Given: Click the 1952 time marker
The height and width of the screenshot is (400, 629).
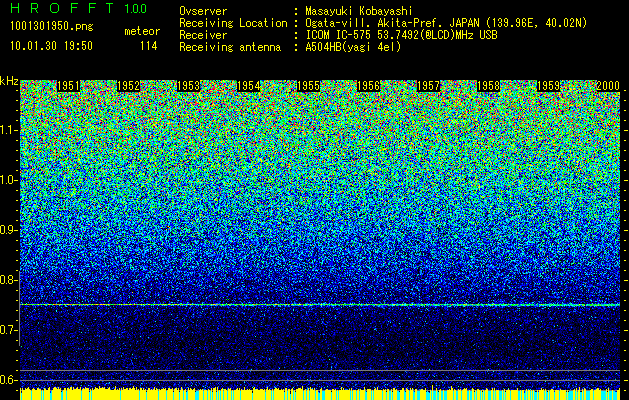Looking at the screenshot, I should (128, 86).
